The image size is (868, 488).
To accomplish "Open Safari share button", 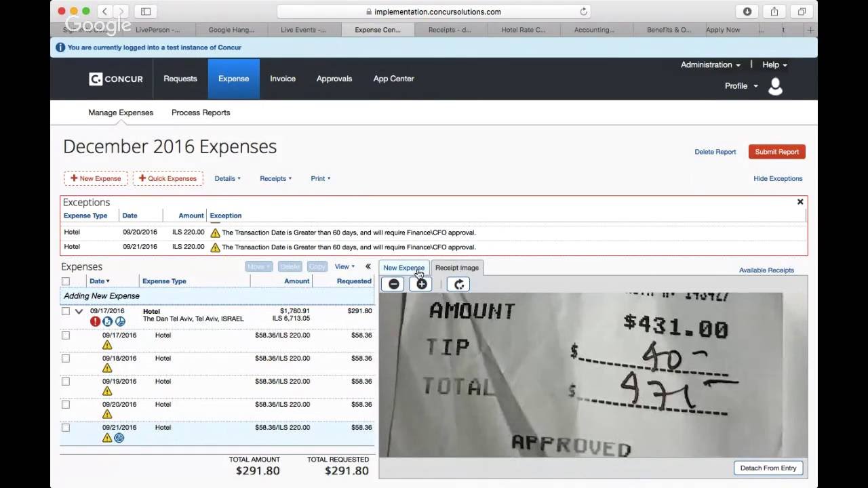I will [x=774, y=12].
